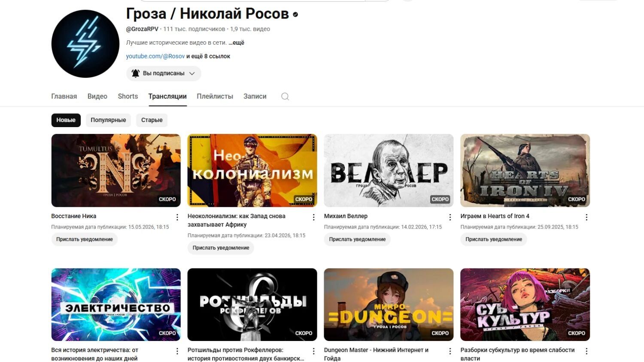This screenshot has width=644, height=362.
Task: Switch to the Плейлисты tab
Action: click(x=215, y=96)
